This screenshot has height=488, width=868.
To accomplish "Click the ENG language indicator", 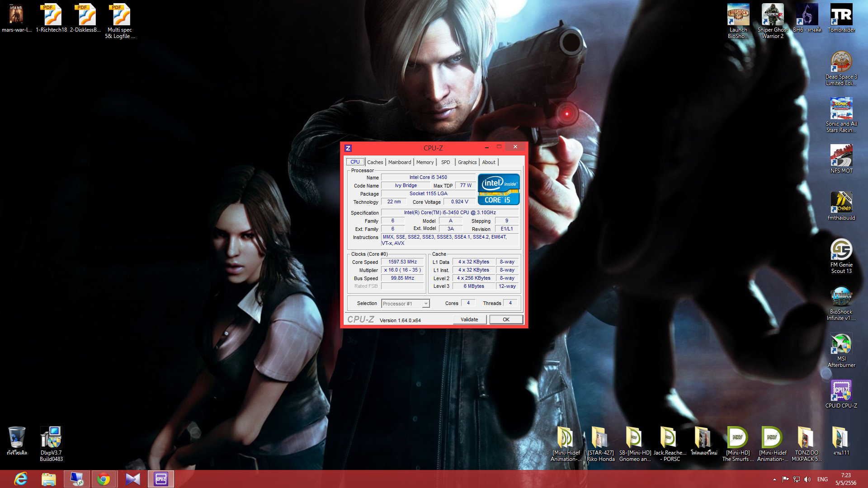I will tap(822, 479).
